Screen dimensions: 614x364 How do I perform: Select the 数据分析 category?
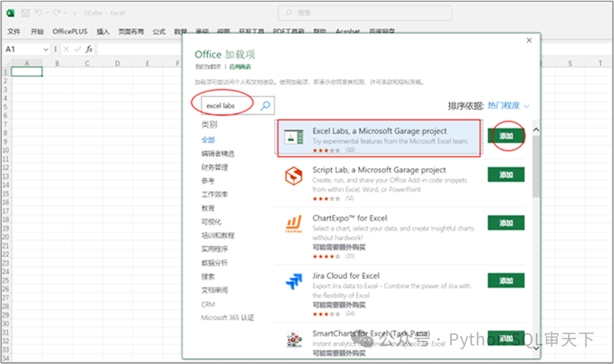tap(214, 263)
